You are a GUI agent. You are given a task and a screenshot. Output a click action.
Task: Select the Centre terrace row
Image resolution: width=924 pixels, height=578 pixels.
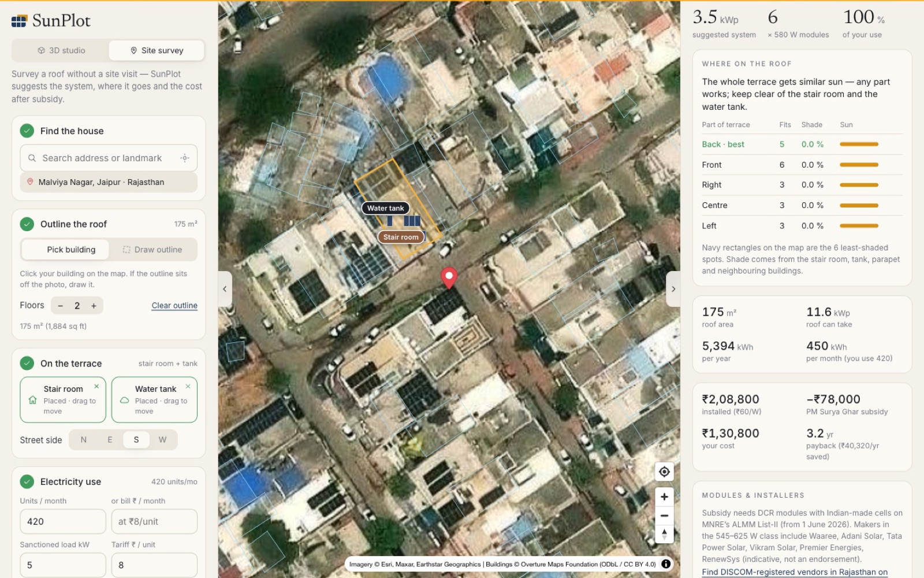(802, 205)
